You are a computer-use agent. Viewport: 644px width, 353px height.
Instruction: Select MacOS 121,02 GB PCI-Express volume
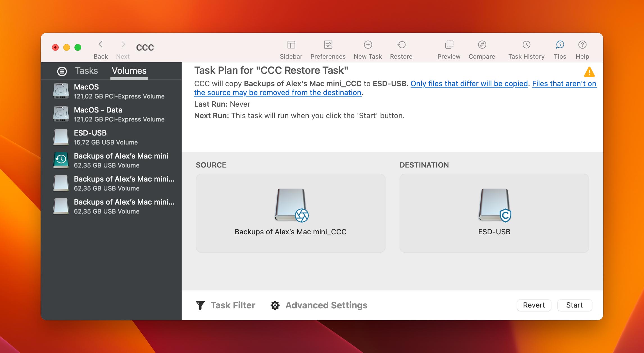pos(111,91)
